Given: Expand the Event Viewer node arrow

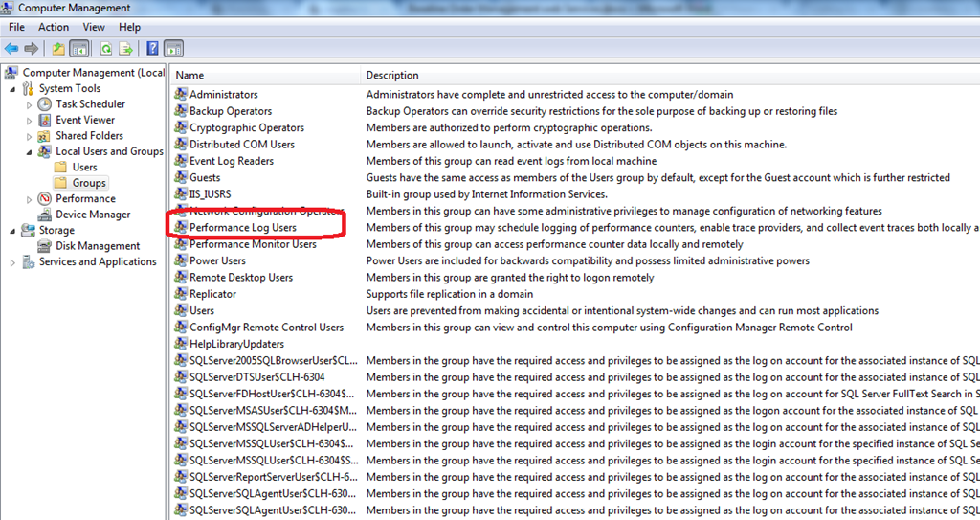Looking at the screenshot, I should (x=29, y=121).
